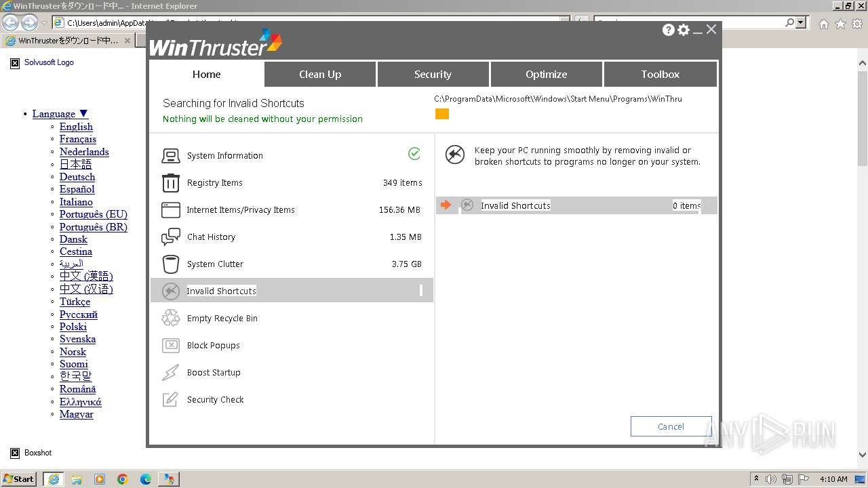Click the Security Check pencil icon
This screenshot has width=868, height=488.
click(x=171, y=400)
